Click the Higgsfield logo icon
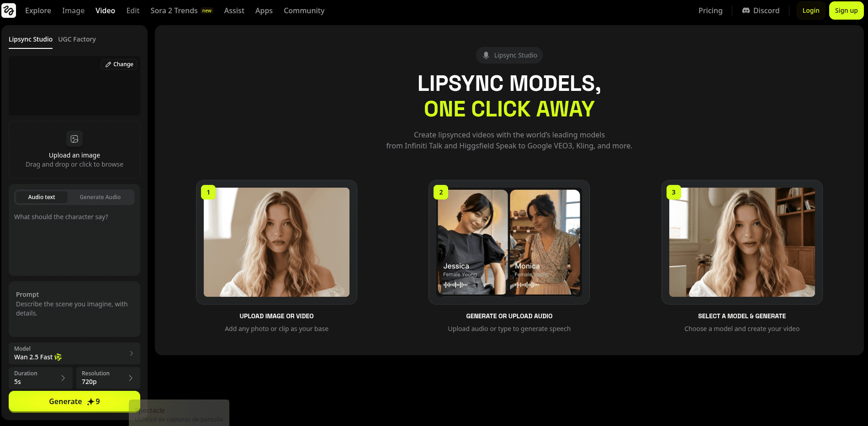 (x=9, y=11)
